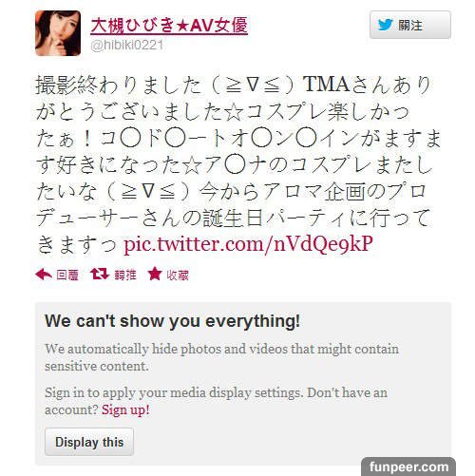Image resolution: width=475 pixels, height=476 pixels.
Task: Open the 大槻ひびき display name link
Action: pos(169,26)
